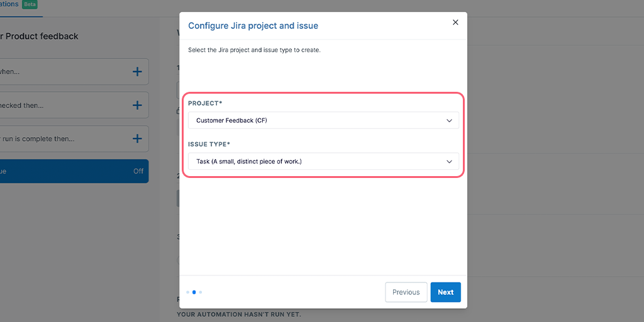Click plus icon on 'run is complete then...' card
This screenshot has height=322, width=644.
point(137,139)
